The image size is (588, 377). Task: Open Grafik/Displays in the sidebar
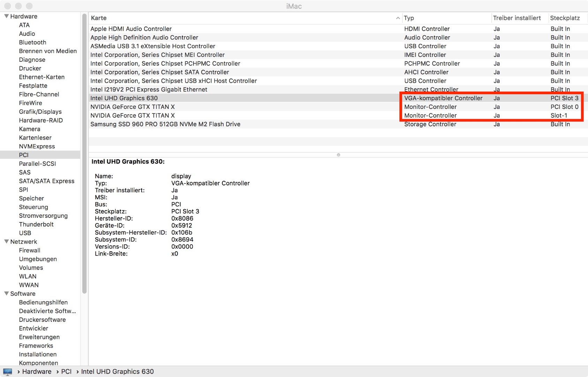[x=40, y=112]
